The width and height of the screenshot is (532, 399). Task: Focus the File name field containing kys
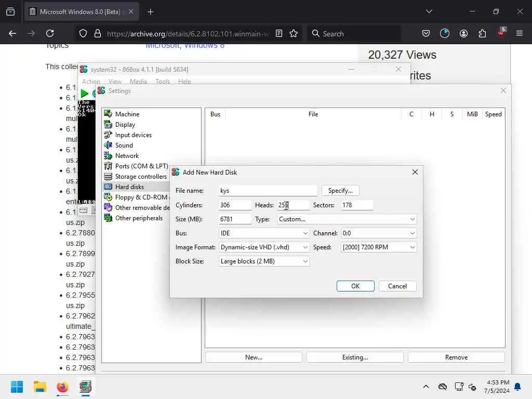coord(268,191)
